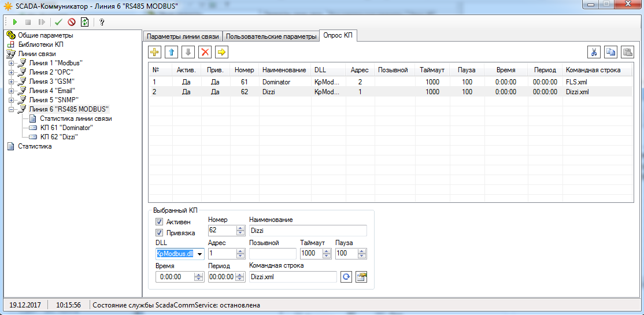The image size is (644, 315).
Task: Click the yellow plus add KP icon
Action: (x=154, y=52)
